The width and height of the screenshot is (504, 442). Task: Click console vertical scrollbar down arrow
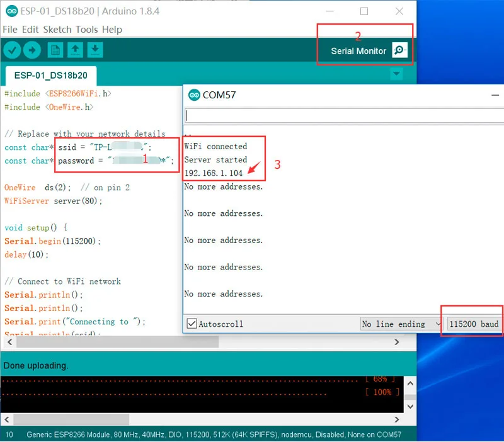[410, 406]
